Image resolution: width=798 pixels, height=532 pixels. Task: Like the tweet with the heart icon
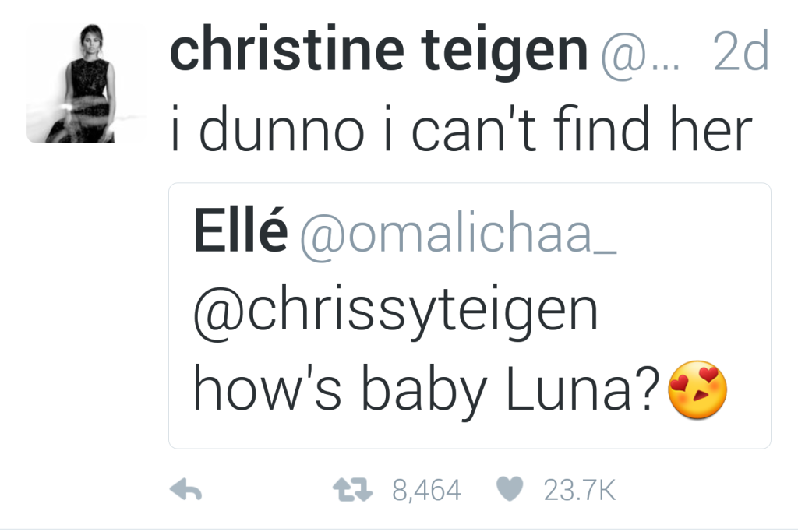pos(510,489)
